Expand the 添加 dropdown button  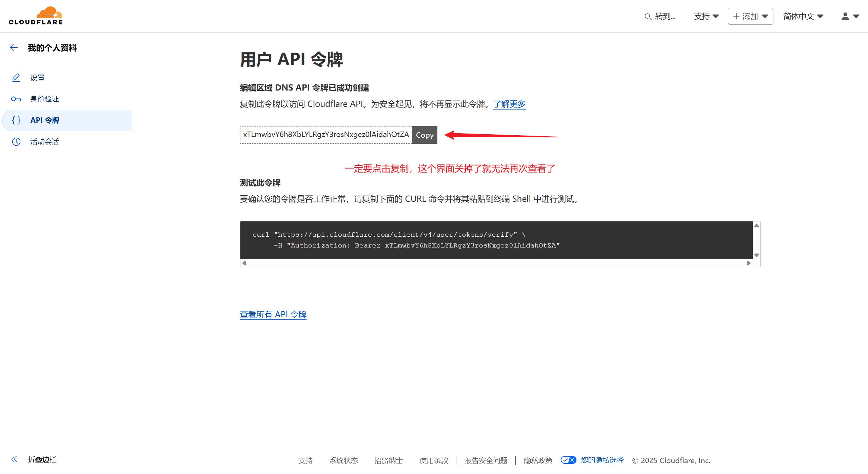pos(750,16)
